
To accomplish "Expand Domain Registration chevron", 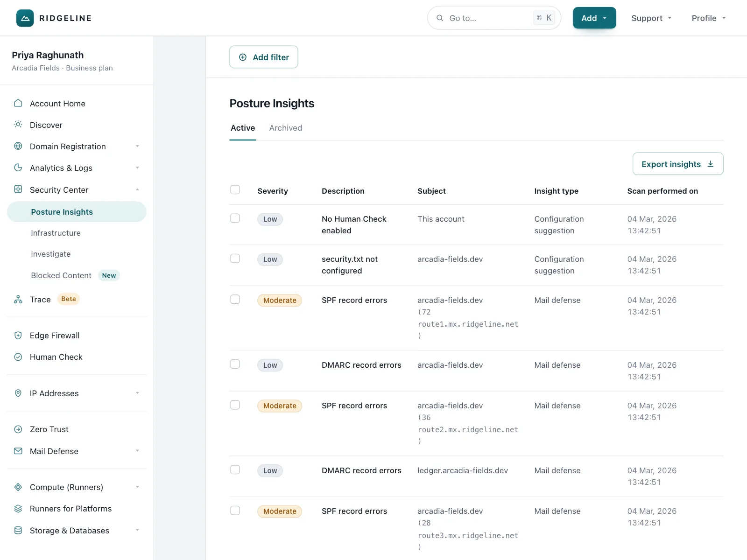I will (x=138, y=146).
